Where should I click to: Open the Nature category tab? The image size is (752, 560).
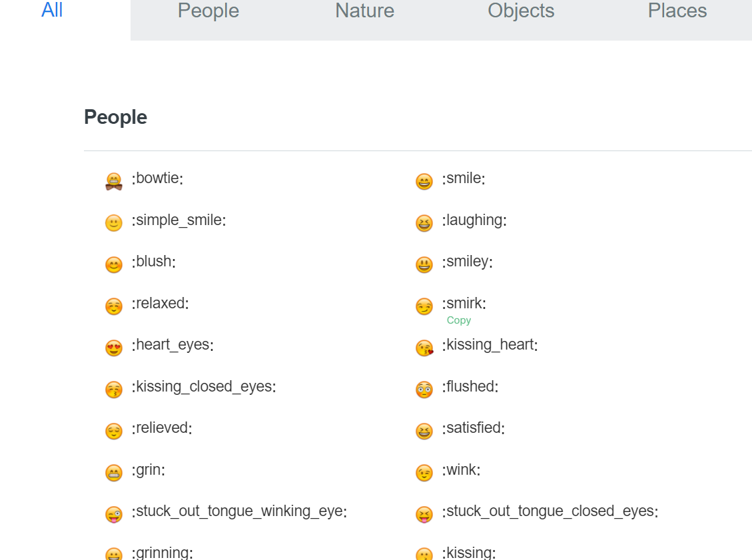[x=364, y=11]
